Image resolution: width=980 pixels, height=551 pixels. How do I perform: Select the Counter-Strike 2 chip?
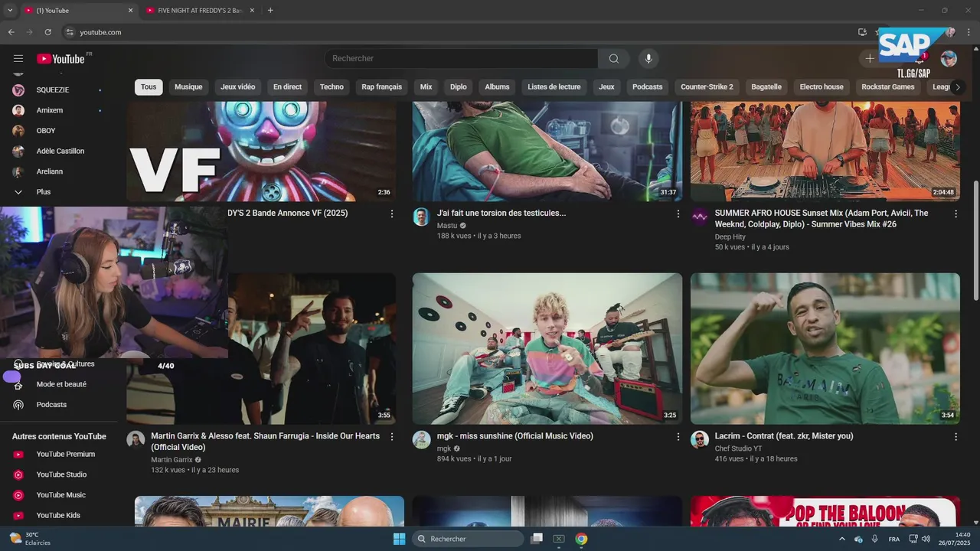pyautogui.click(x=707, y=87)
